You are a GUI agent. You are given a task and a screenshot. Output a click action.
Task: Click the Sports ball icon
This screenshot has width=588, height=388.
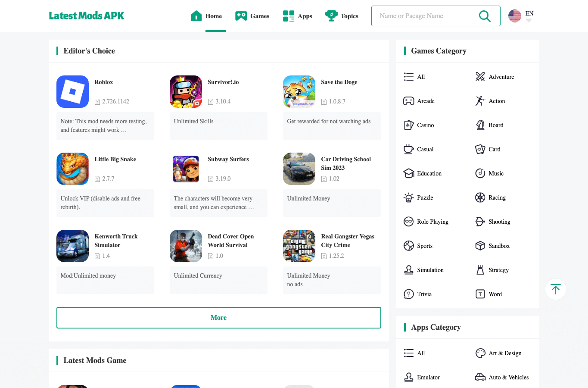click(408, 246)
